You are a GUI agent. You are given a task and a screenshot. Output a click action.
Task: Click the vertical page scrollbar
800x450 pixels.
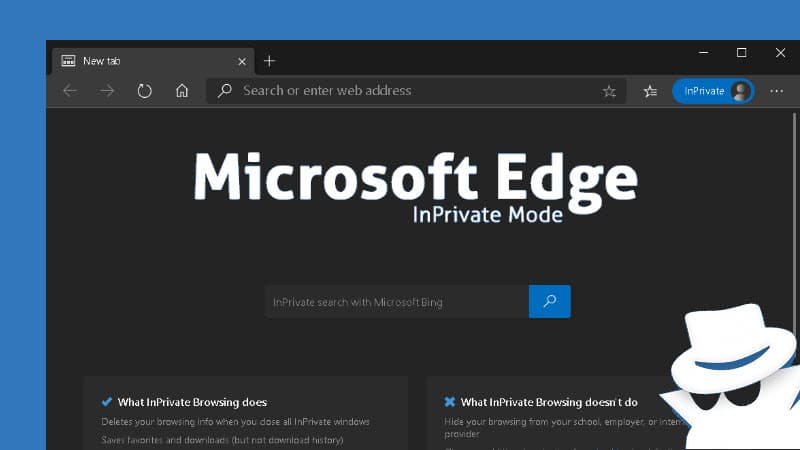click(x=794, y=230)
